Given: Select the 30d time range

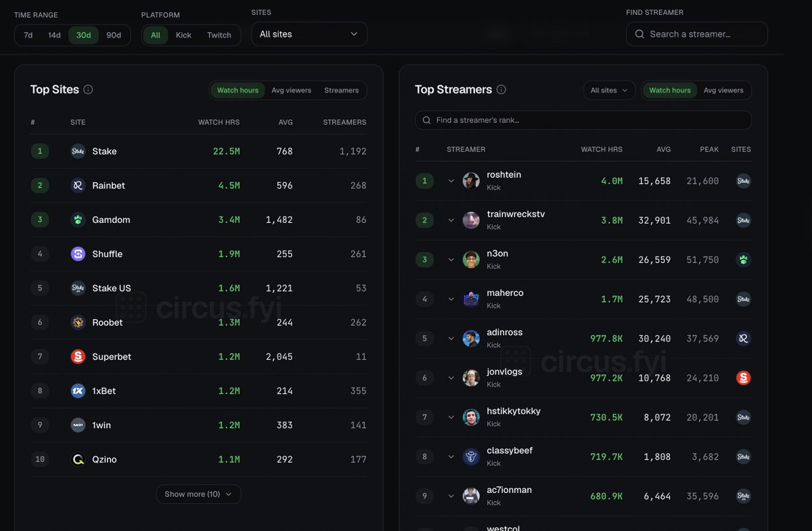Looking at the screenshot, I should (83, 35).
